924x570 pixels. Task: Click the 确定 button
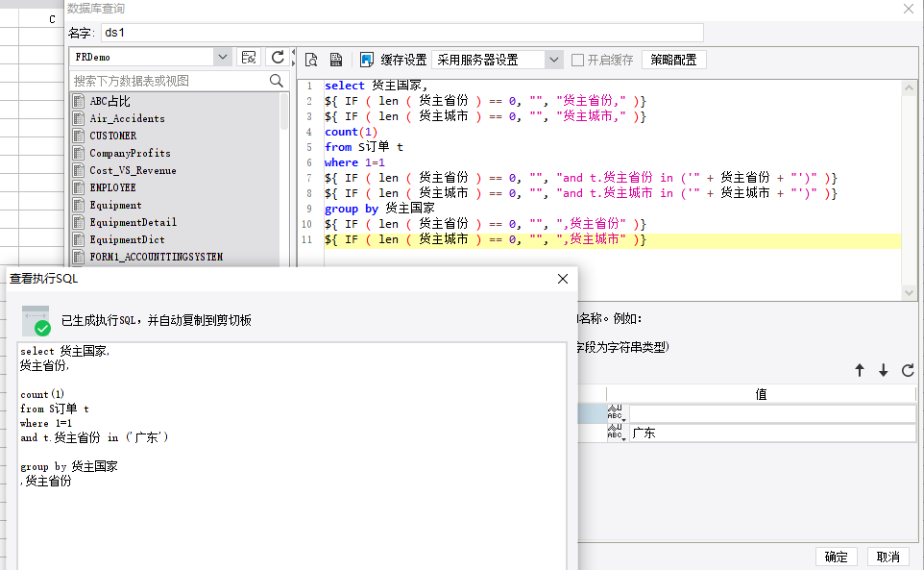coord(837,558)
